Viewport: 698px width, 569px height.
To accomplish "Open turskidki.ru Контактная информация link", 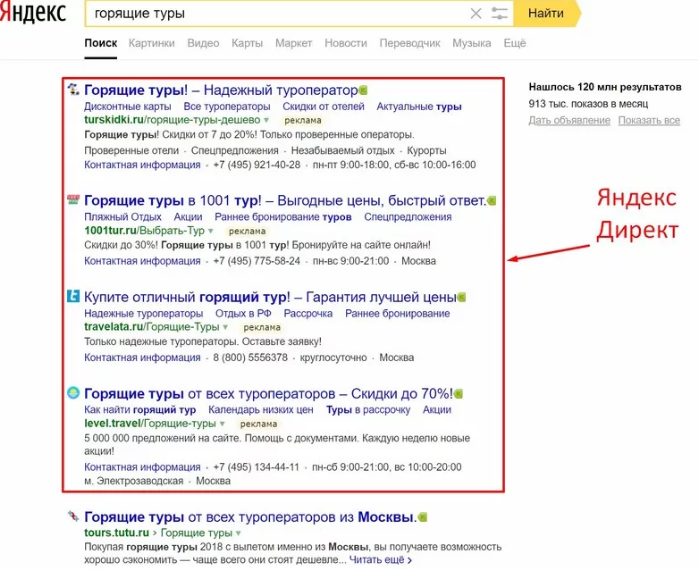I will click(x=142, y=165).
